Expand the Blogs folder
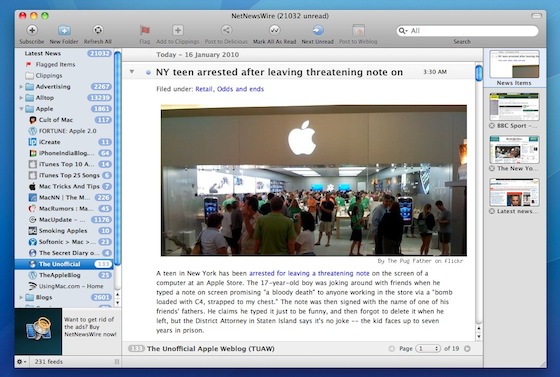The height and width of the screenshot is (377, 560). (21, 297)
